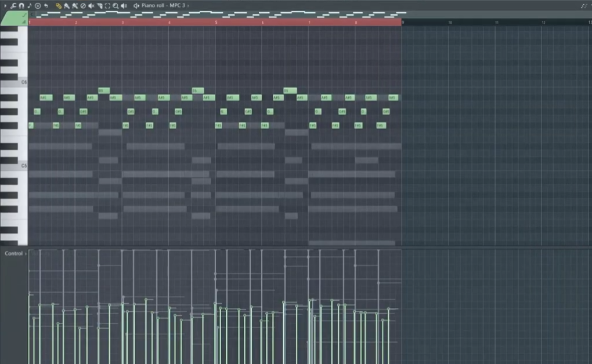592x364 pixels.
Task: Click the left scroll arrow on overview bar
Action: [32, 14]
